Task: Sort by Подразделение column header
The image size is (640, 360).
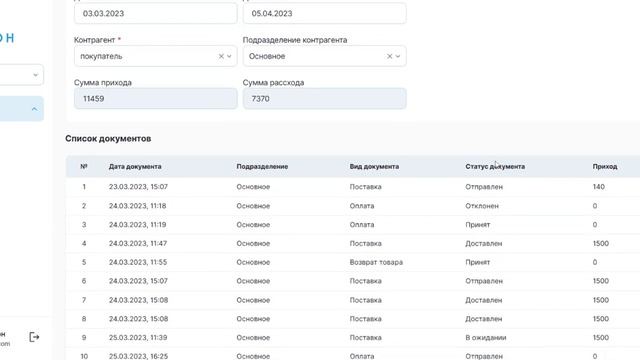Action: (262, 167)
